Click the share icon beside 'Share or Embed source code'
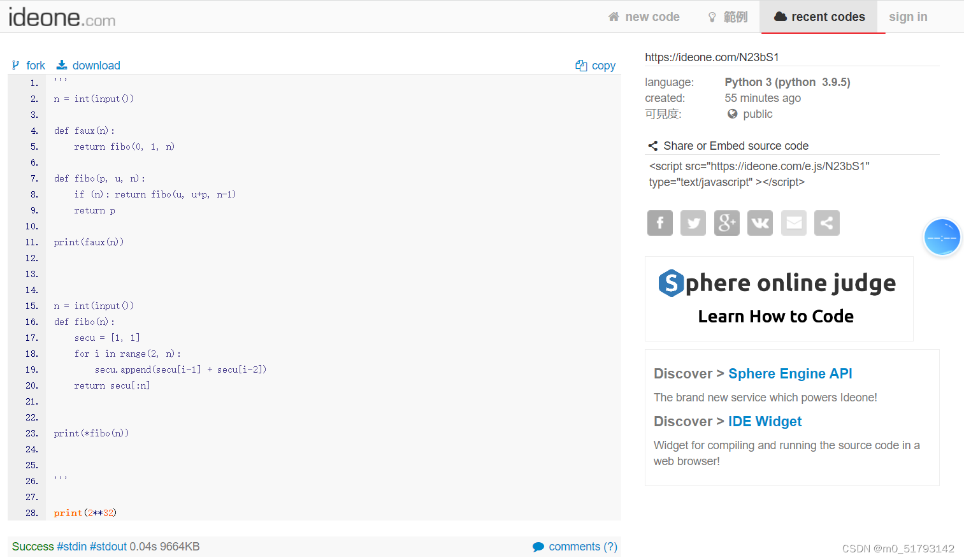The height and width of the screenshot is (560, 964). [x=653, y=146]
